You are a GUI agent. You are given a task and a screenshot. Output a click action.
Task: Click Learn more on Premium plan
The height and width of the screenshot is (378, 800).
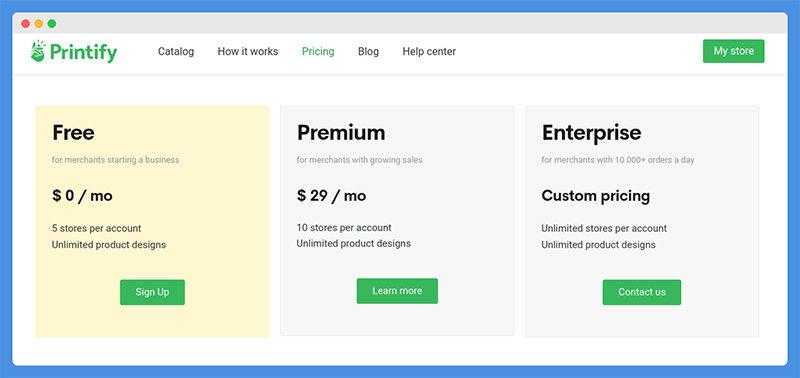pyautogui.click(x=397, y=291)
